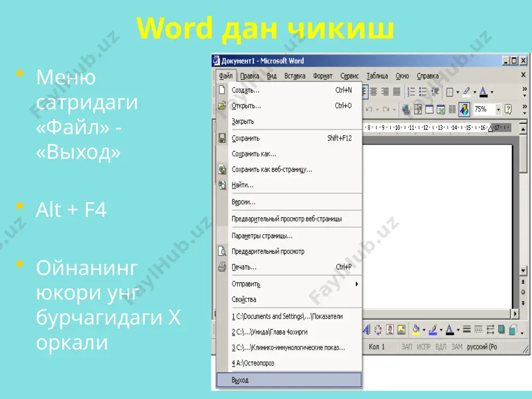Apply bulleted list formatting
The image size is (532, 399).
coord(423,92)
